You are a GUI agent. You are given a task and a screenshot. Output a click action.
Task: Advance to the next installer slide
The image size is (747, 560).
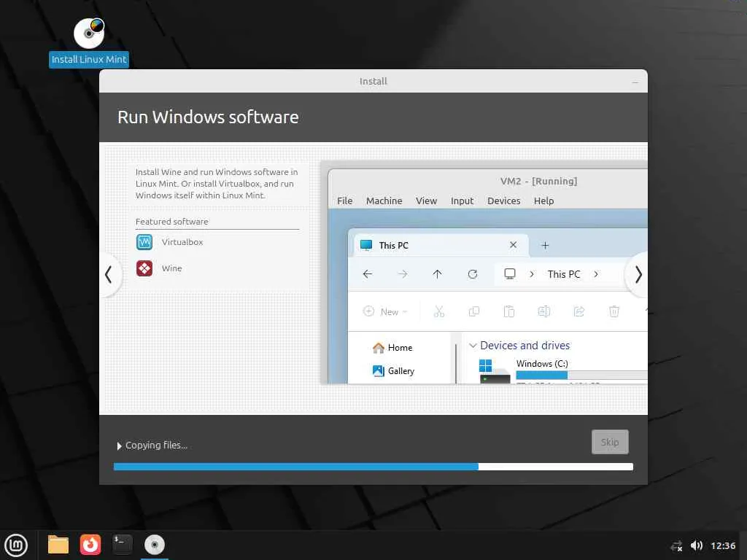(x=638, y=274)
